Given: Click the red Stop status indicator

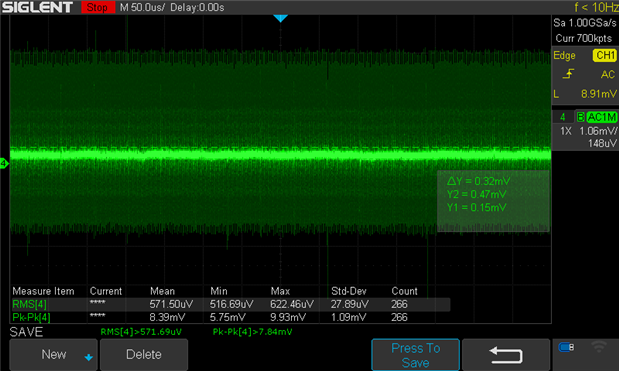Looking at the screenshot, I should coord(98,7).
